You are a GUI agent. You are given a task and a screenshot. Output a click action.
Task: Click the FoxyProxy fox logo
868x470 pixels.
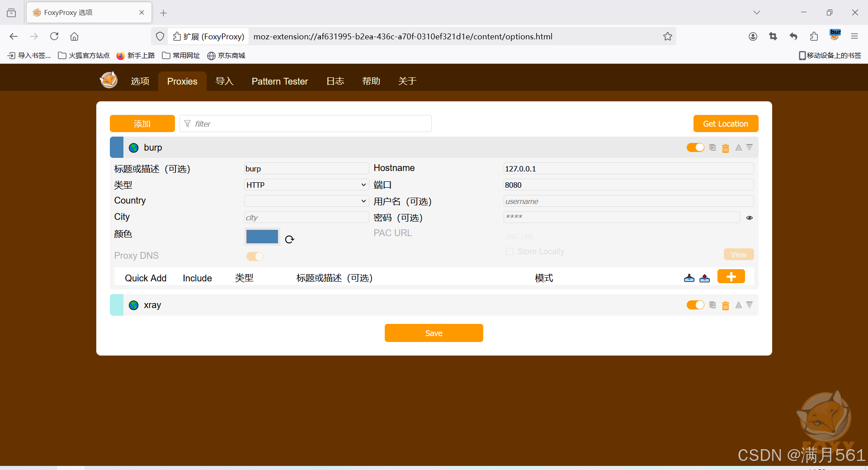[108, 80]
